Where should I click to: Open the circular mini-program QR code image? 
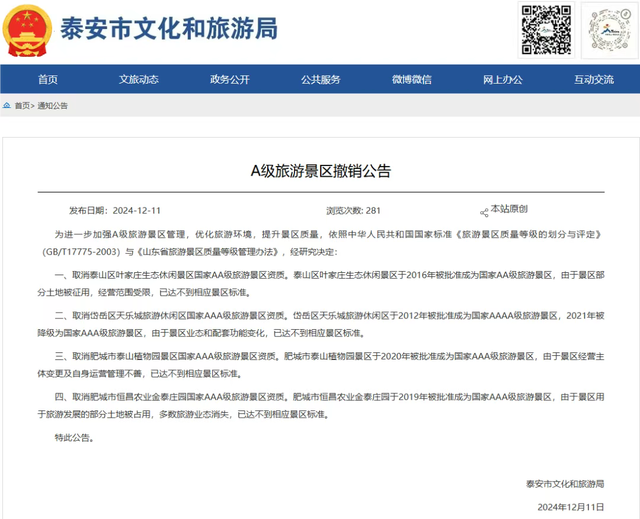pyautogui.click(x=609, y=30)
